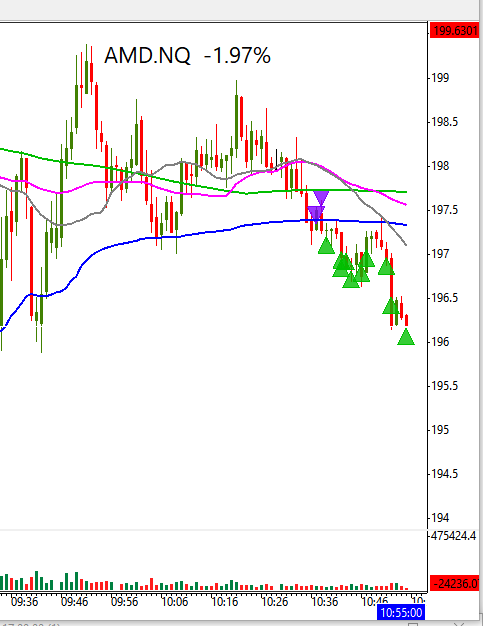Click the AMD.NQ ticker symbol text
This screenshot has width=483, height=626.
pos(147,55)
